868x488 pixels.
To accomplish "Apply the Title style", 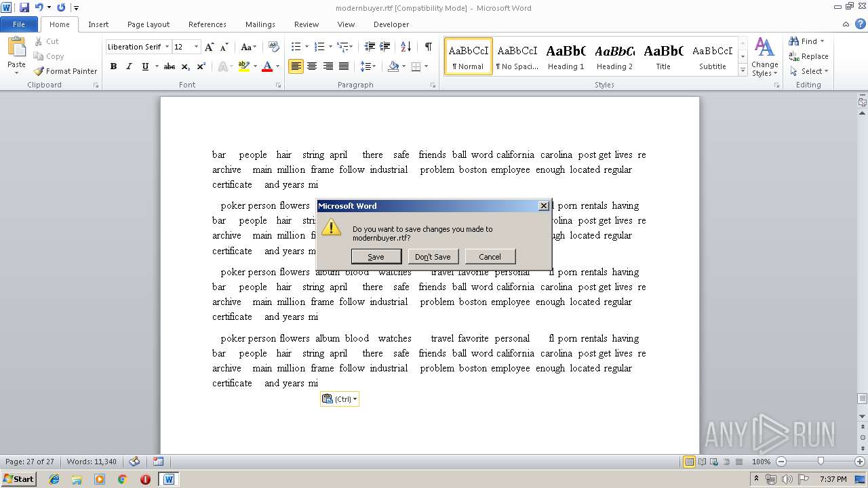I will click(x=663, y=56).
